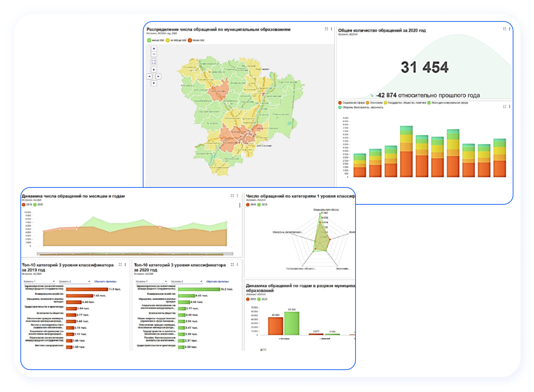Image resolution: width=534 pixels, height=392 pixels.
Task: Click the Старополтавский region on map
Action: tap(287, 82)
